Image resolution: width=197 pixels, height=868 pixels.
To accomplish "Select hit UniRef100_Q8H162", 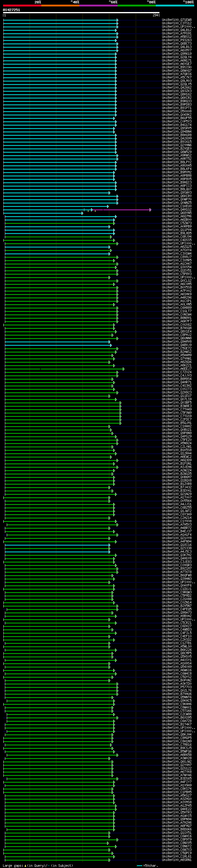I will (177, 94).
